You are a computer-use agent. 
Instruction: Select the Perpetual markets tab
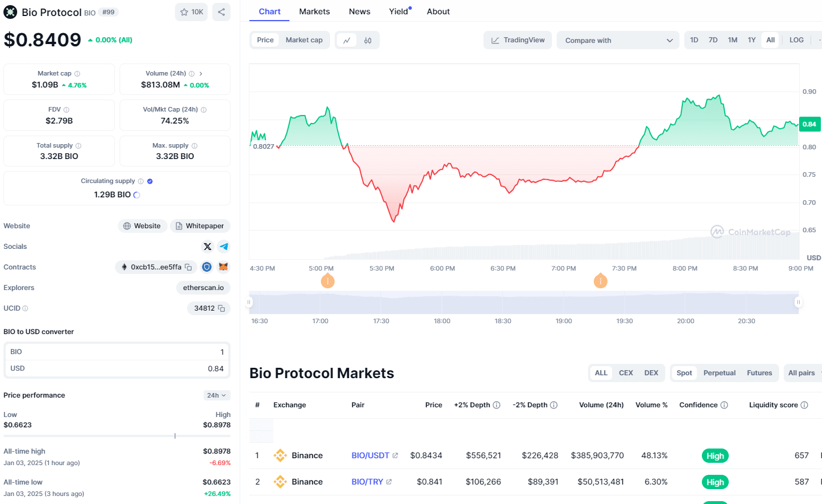click(720, 373)
